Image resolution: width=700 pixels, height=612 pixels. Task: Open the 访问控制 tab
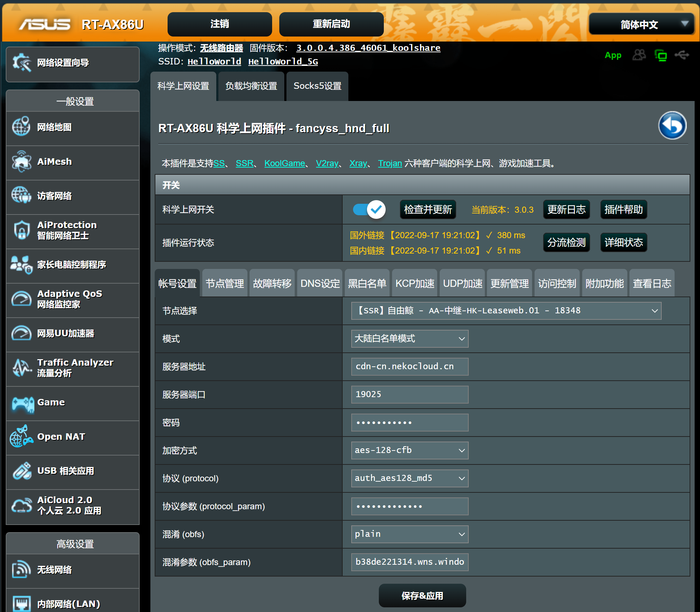coord(557,283)
